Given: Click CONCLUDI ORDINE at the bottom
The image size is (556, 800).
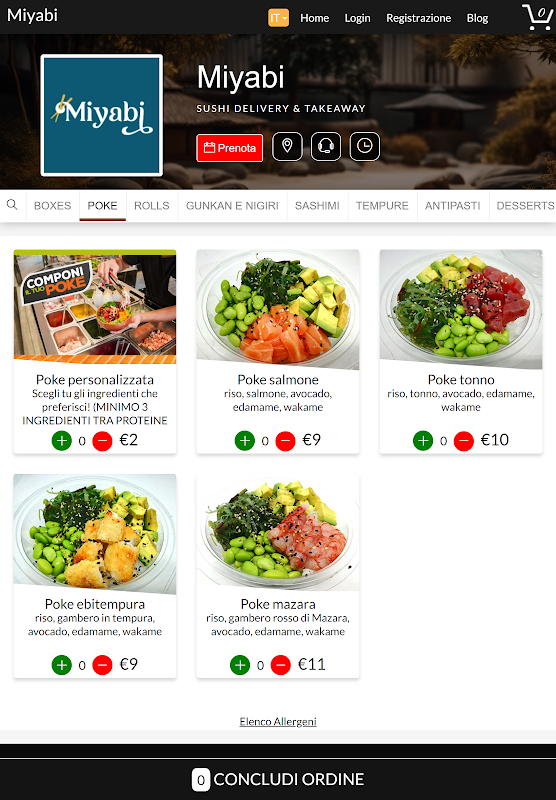Looking at the screenshot, I should [x=278, y=779].
